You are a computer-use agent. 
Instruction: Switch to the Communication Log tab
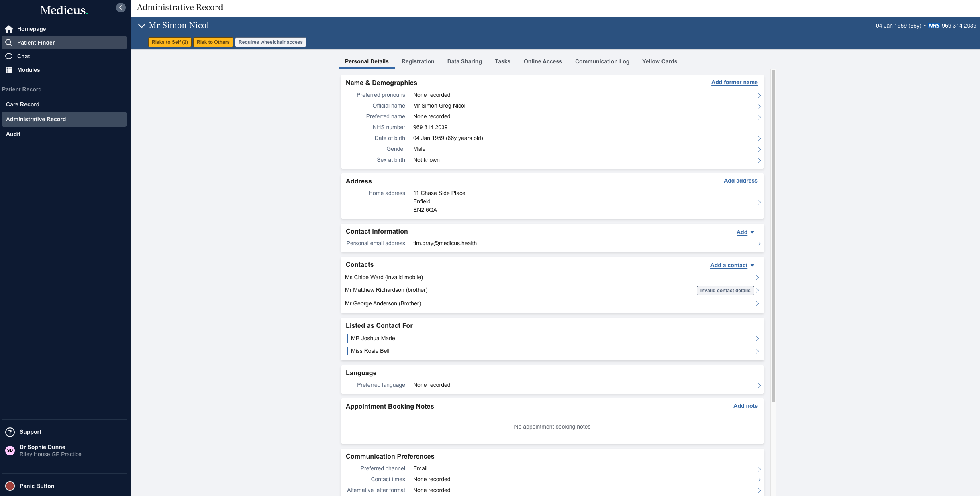(602, 61)
